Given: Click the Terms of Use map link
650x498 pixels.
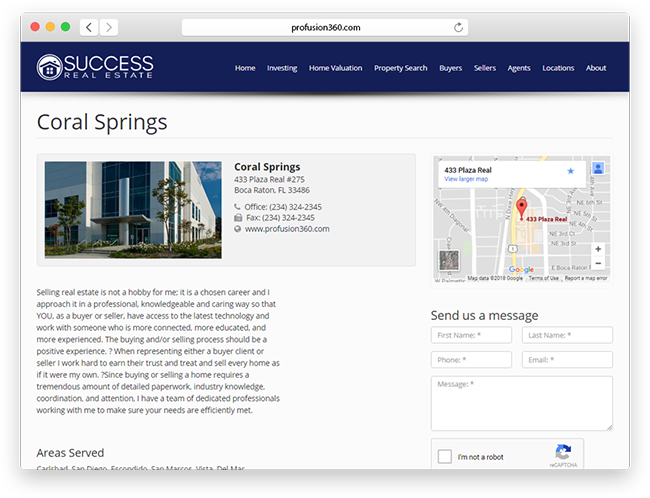Looking at the screenshot, I should click(543, 278).
